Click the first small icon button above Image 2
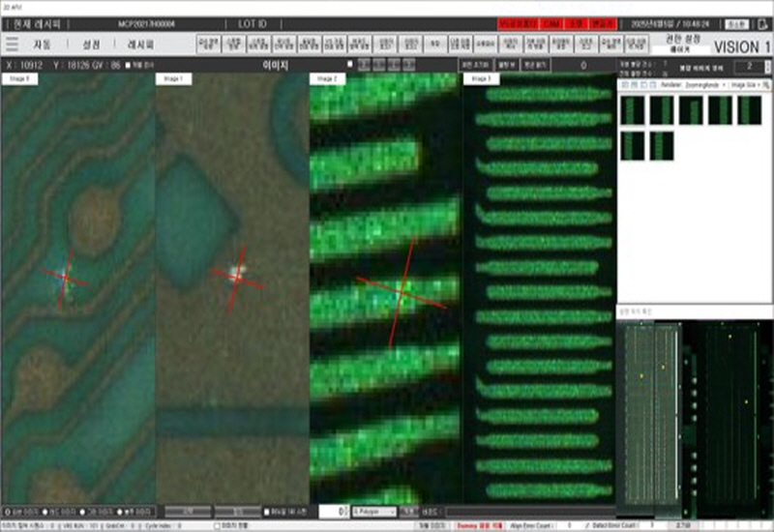The image size is (774, 532). click(363, 65)
